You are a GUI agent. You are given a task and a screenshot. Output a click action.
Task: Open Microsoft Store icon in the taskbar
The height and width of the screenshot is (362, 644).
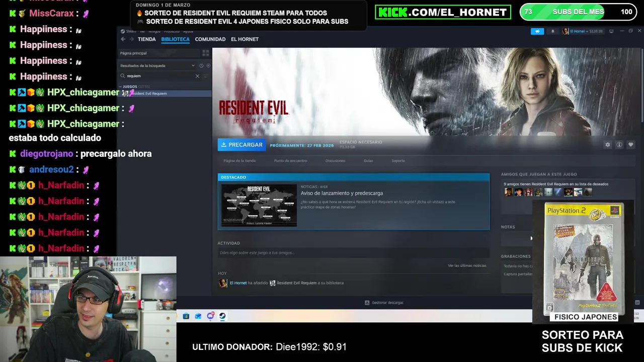click(186, 316)
